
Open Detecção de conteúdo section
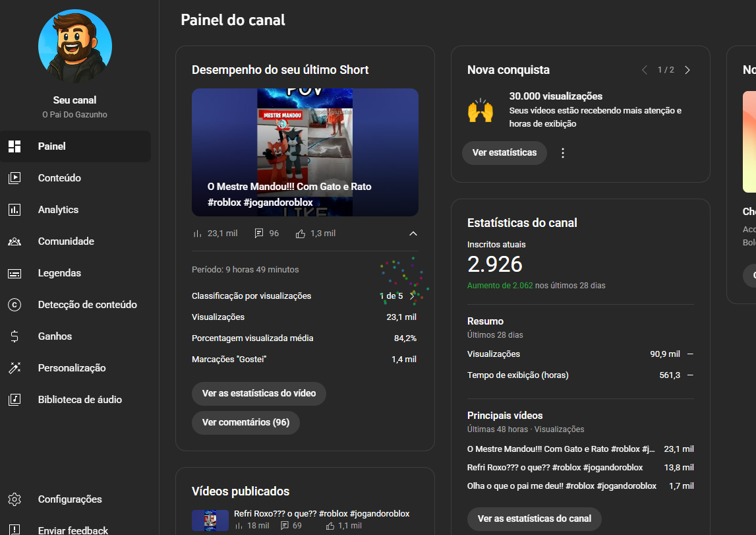click(x=75, y=305)
